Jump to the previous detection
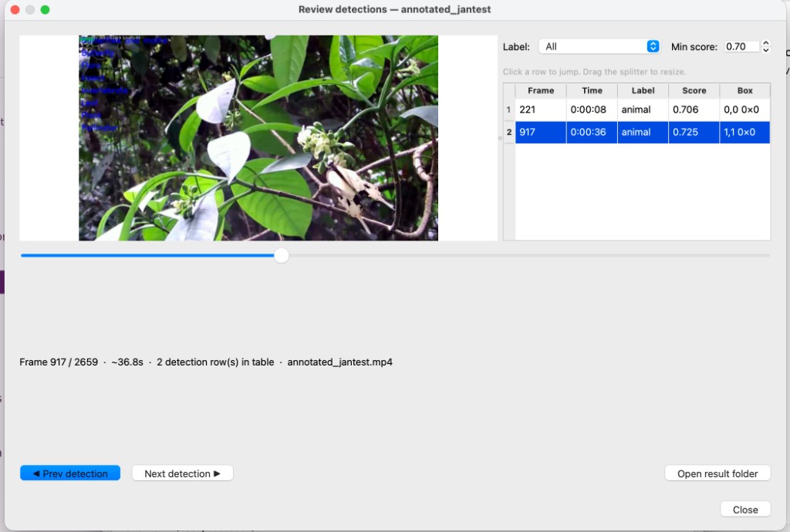 tap(69, 473)
